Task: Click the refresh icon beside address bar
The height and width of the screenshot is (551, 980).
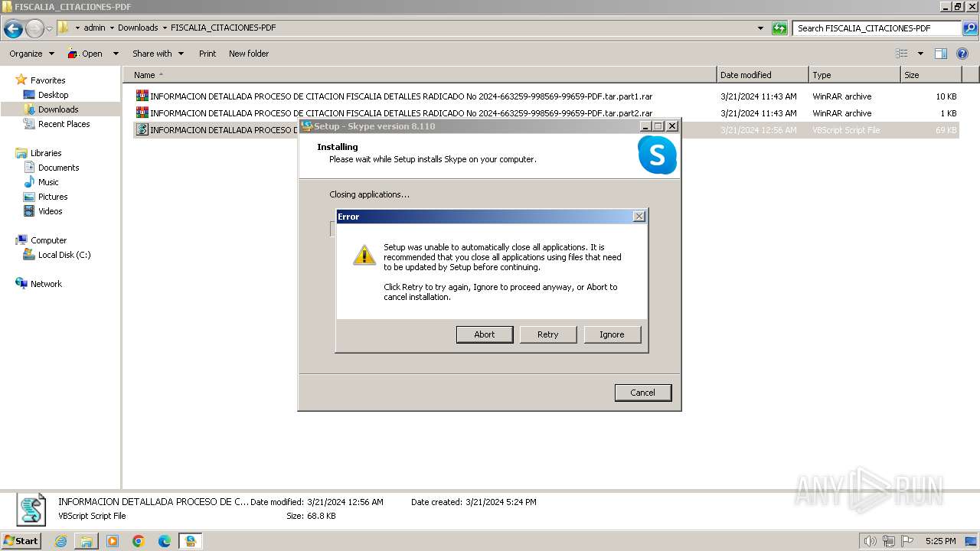Action: [779, 28]
